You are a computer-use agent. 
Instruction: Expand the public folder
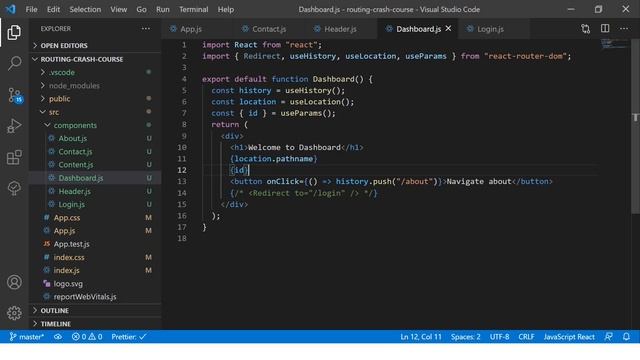click(x=95, y=99)
